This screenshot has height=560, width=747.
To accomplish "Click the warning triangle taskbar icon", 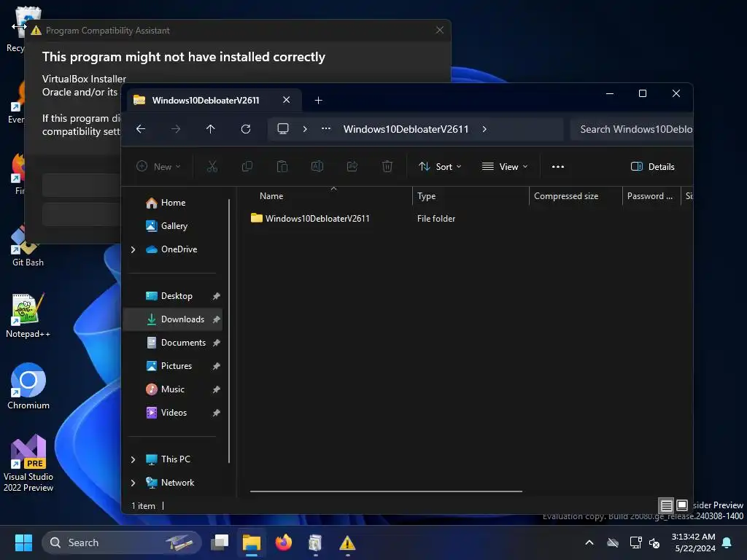I will coord(347,542).
